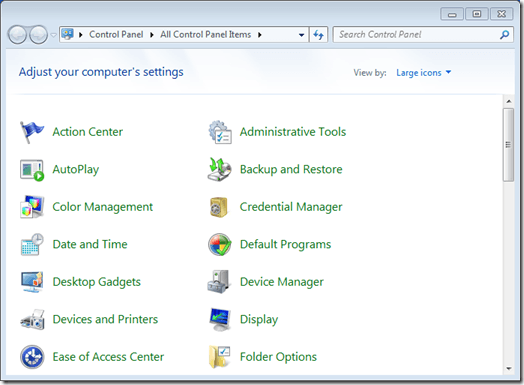The height and width of the screenshot is (385, 524).
Task: Open the Display link
Action: click(x=259, y=319)
